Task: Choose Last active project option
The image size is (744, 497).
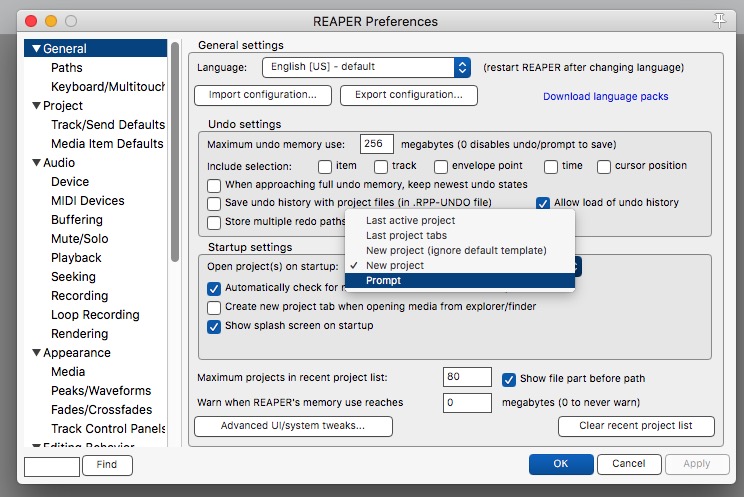Action: pos(460,220)
